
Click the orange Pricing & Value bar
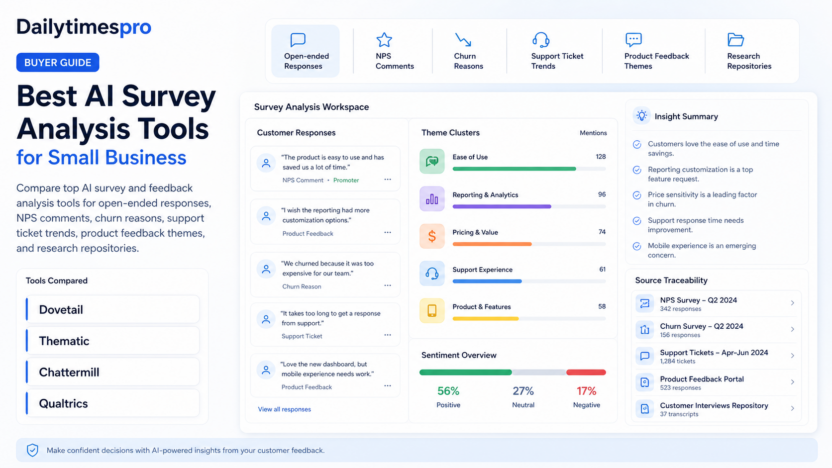(x=492, y=244)
